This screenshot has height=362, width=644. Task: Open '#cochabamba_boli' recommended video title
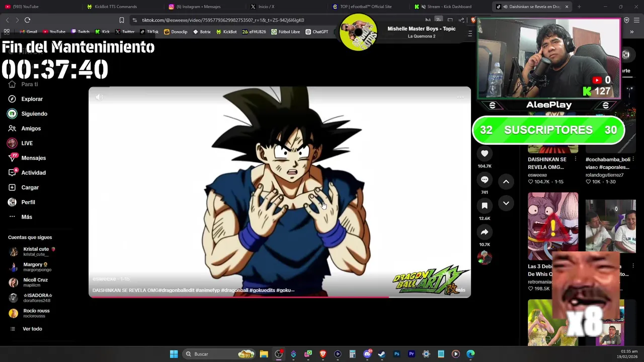(x=607, y=163)
